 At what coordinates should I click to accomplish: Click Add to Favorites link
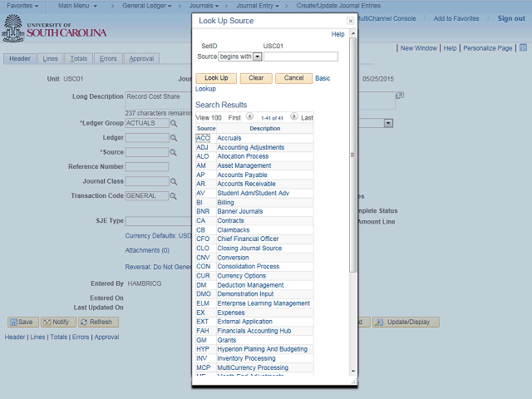pos(456,18)
